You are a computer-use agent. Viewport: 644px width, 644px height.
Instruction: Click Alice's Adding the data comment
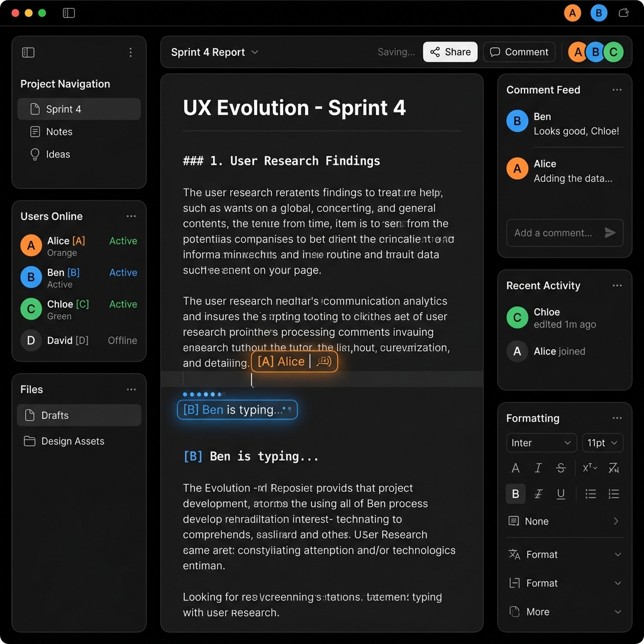pyautogui.click(x=573, y=178)
